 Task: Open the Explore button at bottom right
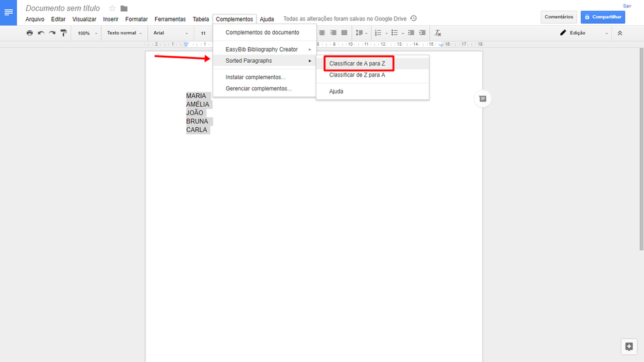click(629, 346)
